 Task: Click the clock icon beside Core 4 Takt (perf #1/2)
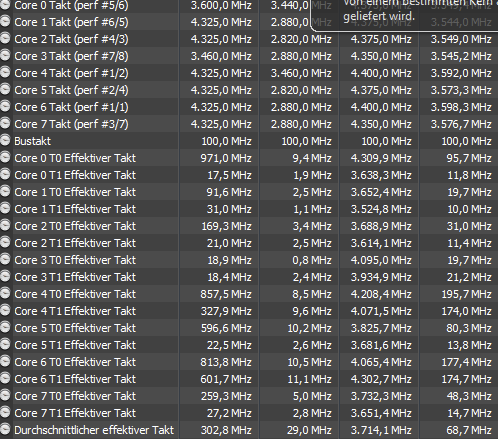[x=5, y=73]
